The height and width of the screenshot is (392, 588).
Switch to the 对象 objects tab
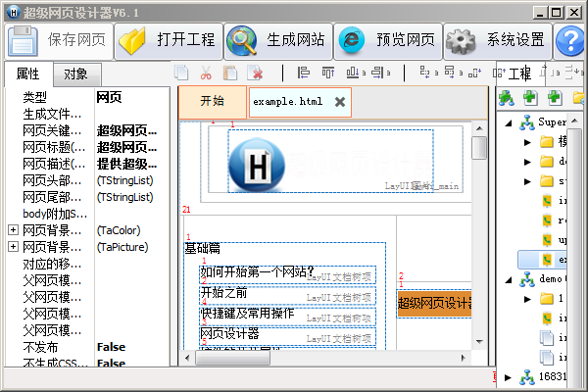(76, 74)
